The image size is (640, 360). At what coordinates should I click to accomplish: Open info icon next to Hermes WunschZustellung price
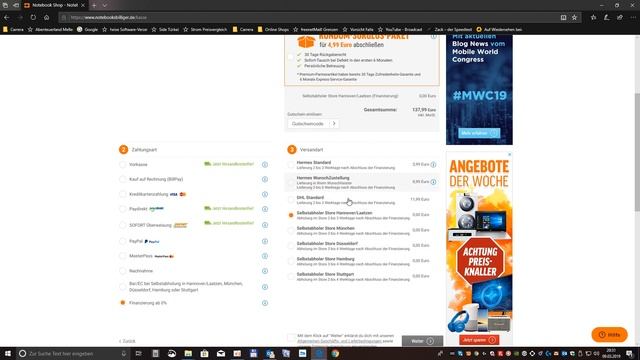point(433,182)
